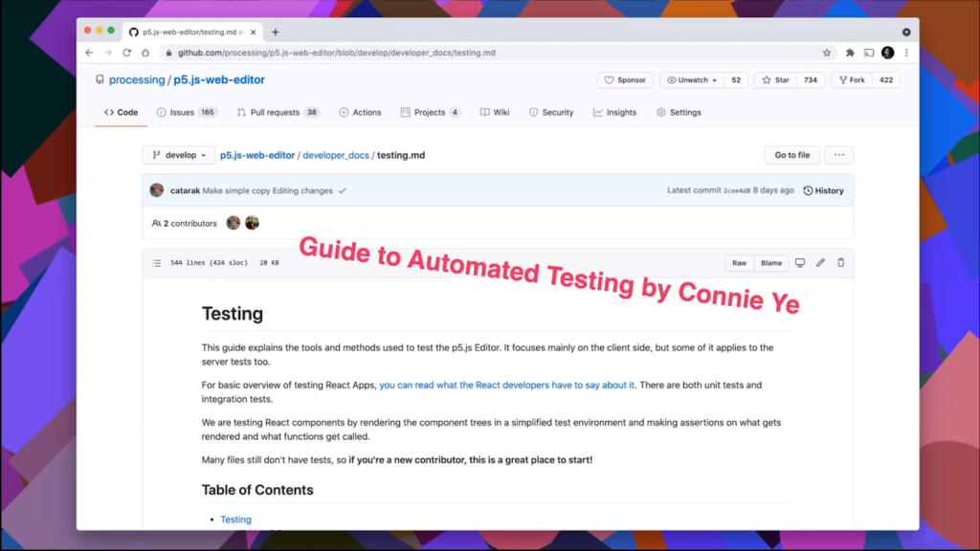This screenshot has height=551, width=980.
Task: Click the Go to file button
Action: coord(791,155)
